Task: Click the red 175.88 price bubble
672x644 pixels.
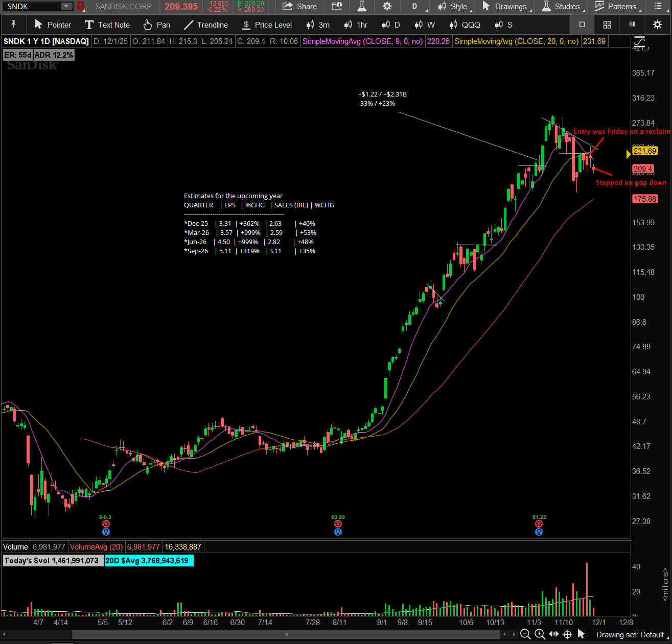Action: pyautogui.click(x=644, y=199)
